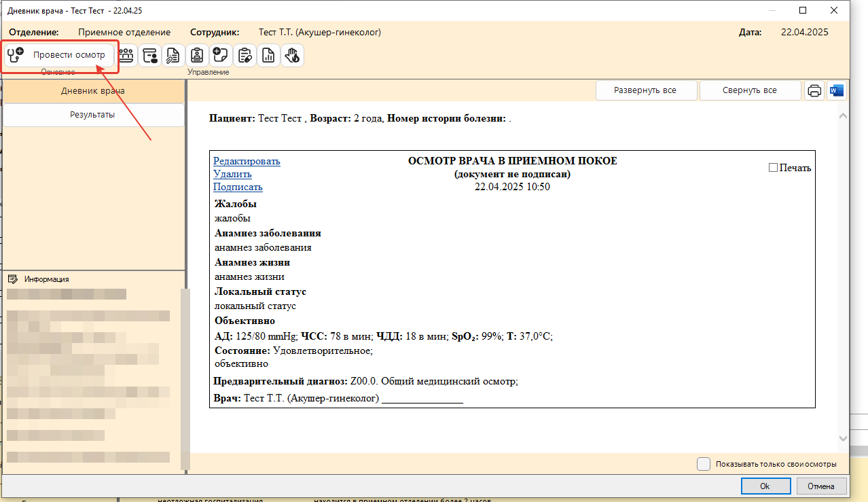Click the Анамнез заболевания heading
Viewport: 868px width, 502px height.
(x=268, y=233)
